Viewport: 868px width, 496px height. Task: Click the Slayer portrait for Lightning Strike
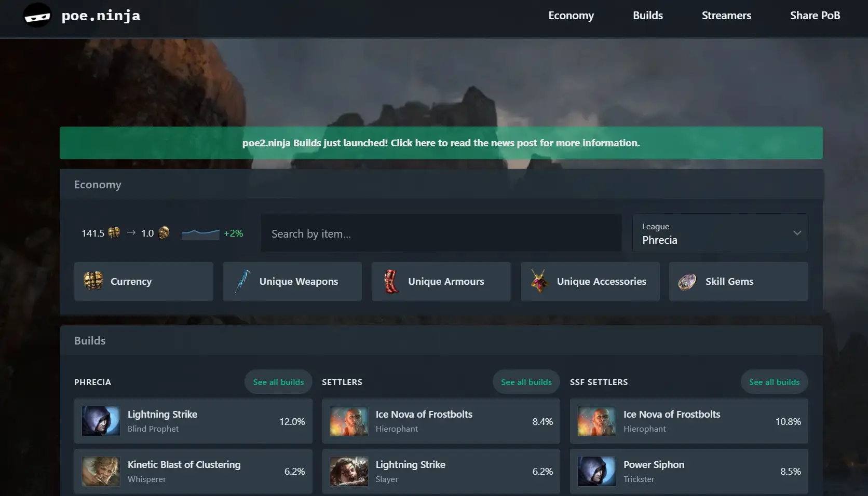click(x=349, y=471)
